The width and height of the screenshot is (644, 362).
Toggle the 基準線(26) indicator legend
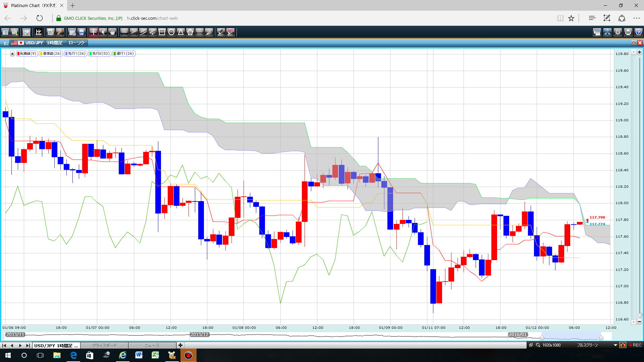(51, 54)
